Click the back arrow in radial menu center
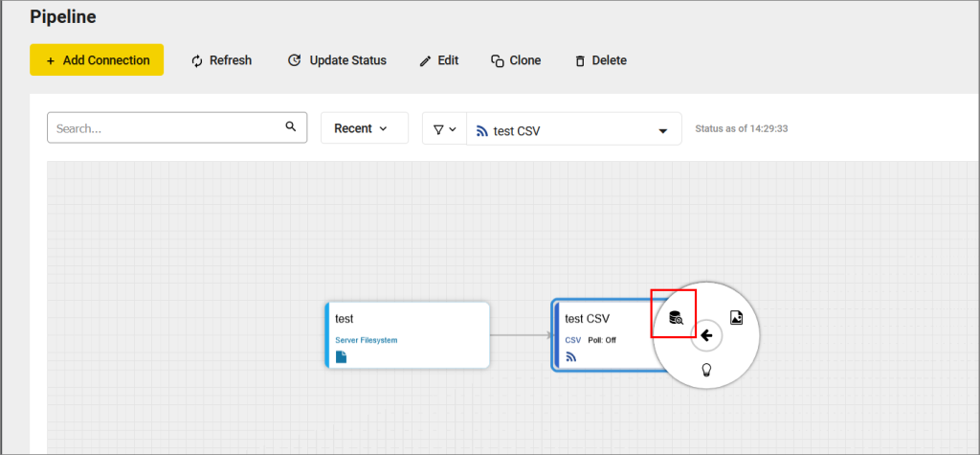Viewport: 980px width, 455px height. tap(706, 335)
